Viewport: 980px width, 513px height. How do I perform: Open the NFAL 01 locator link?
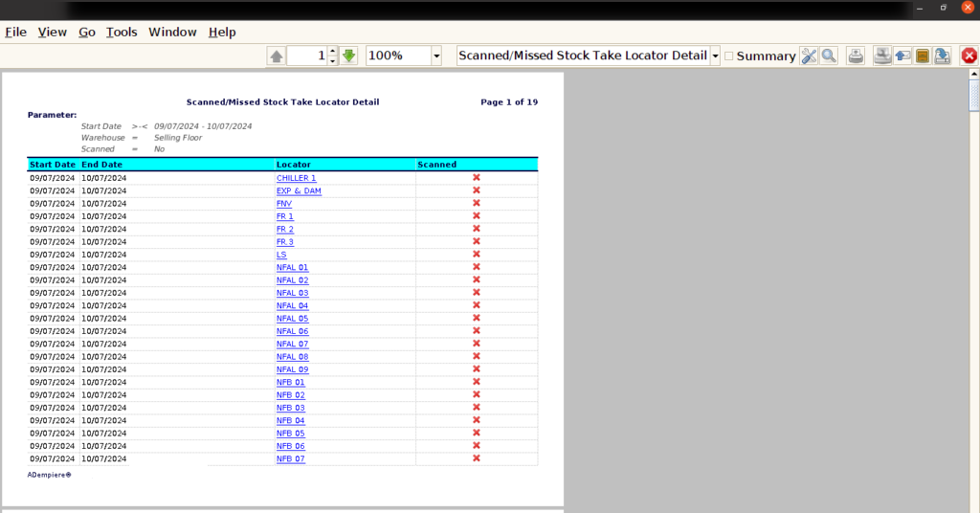(293, 267)
